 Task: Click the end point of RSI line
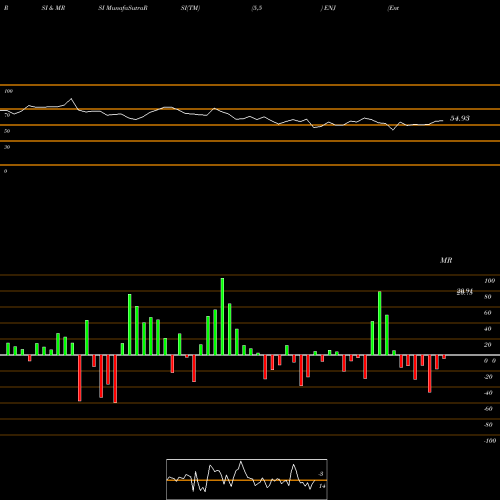click(x=443, y=120)
